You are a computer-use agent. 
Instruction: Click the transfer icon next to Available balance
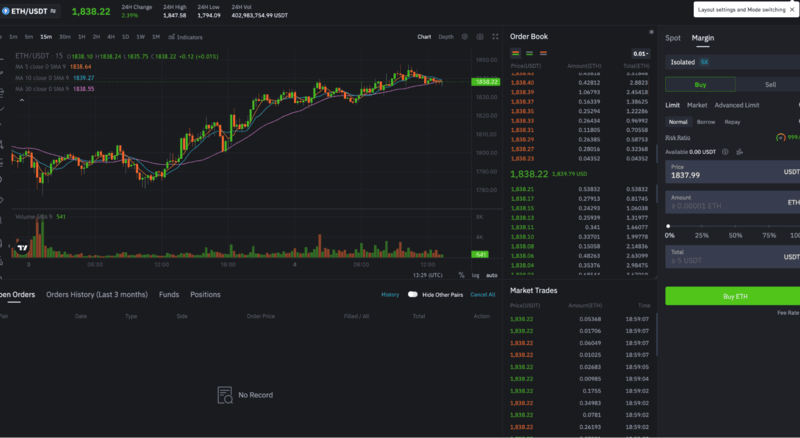739,152
